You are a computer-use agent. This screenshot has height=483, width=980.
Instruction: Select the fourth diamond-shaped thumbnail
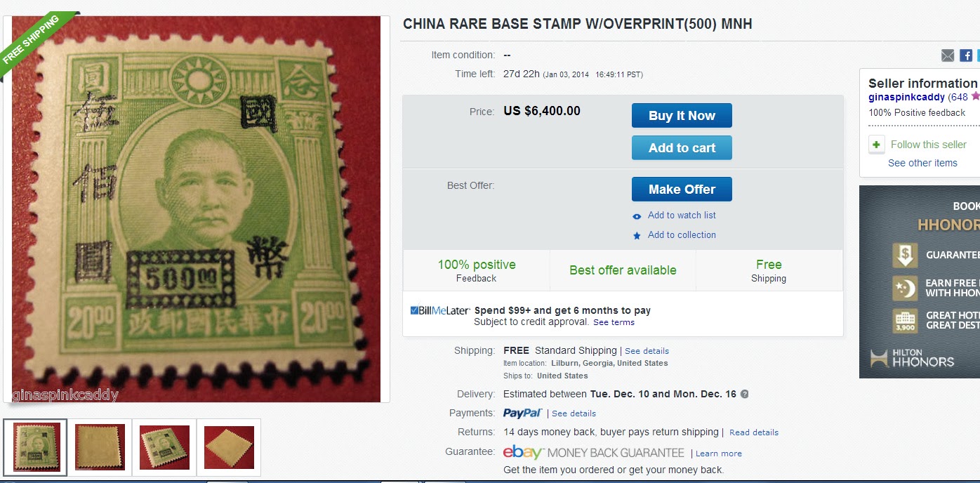tap(229, 447)
